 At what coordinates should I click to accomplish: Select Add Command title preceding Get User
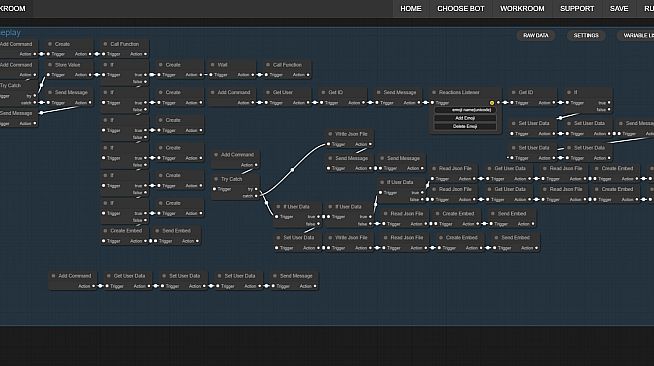pyautogui.click(x=234, y=93)
